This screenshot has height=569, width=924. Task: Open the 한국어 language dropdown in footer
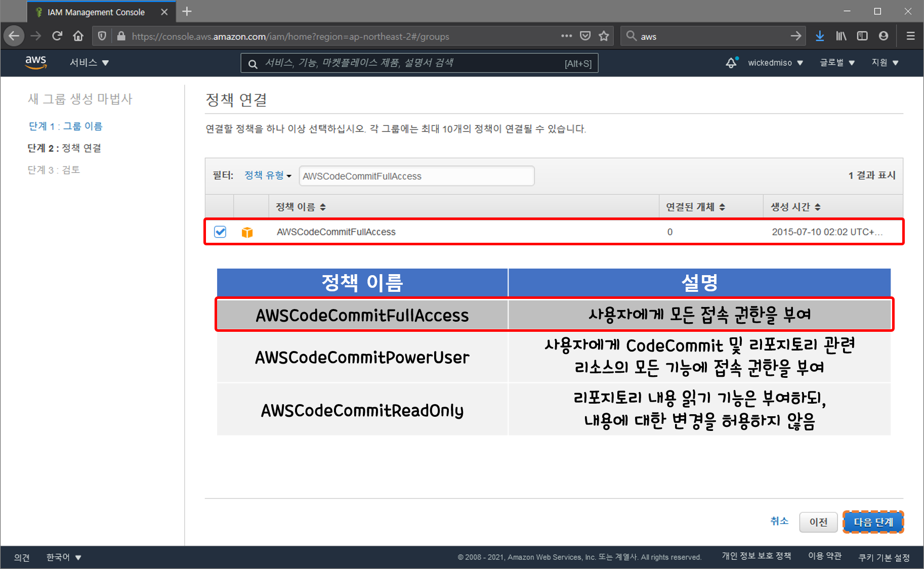[x=64, y=557]
